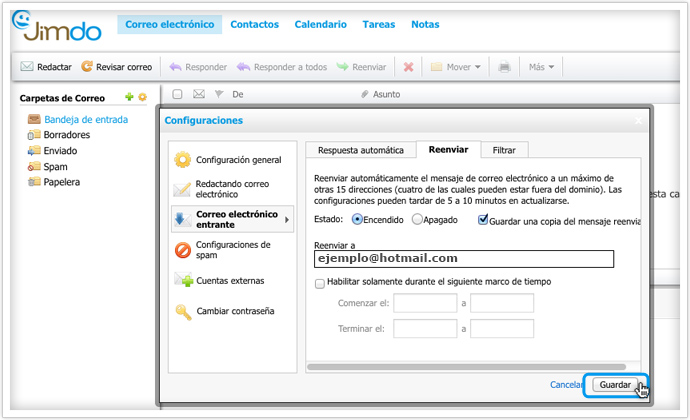Open the Mover dropdown arrow
The height and width of the screenshot is (420, 690).
(477, 67)
